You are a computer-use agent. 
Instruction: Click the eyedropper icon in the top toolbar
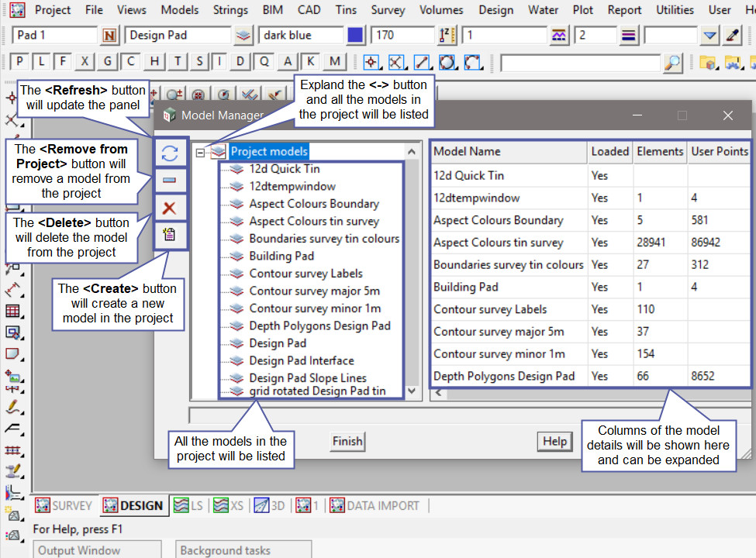tap(733, 36)
